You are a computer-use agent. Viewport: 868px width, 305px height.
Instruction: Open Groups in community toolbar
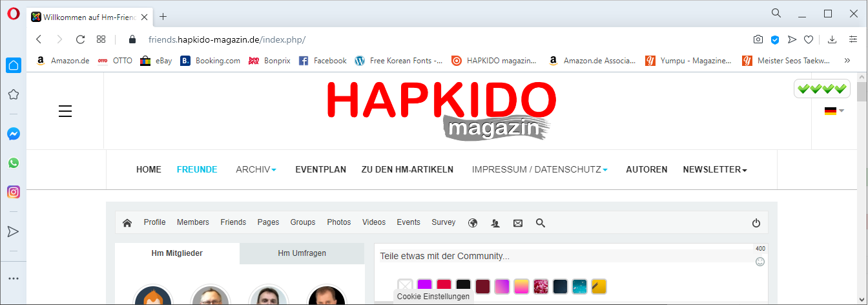coord(303,222)
